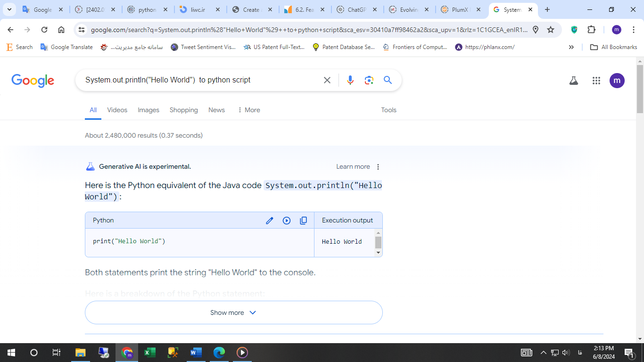Click the Learn more link
This screenshot has width=644, height=362.
tap(353, 167)
